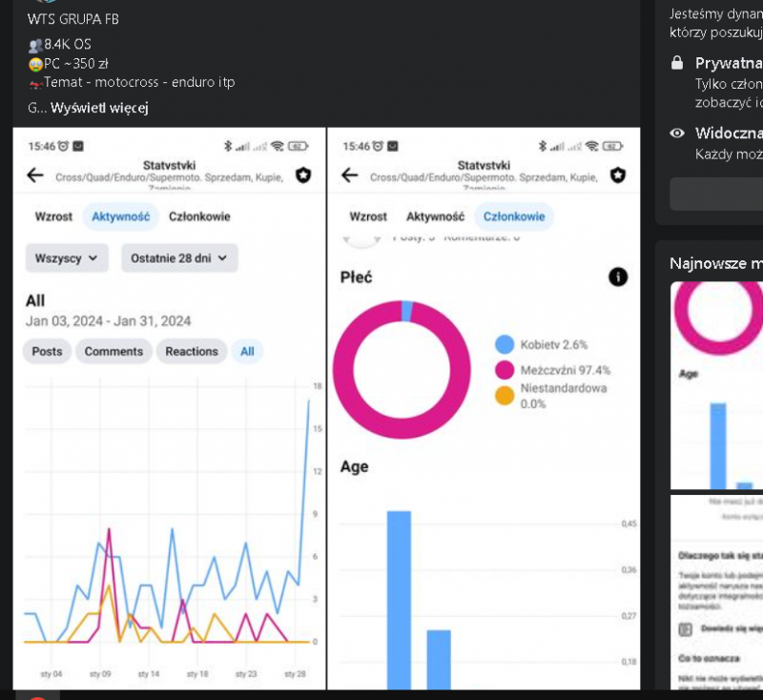
Task: Expand post text with Wyświetl więcej
Action: [99, 108]
